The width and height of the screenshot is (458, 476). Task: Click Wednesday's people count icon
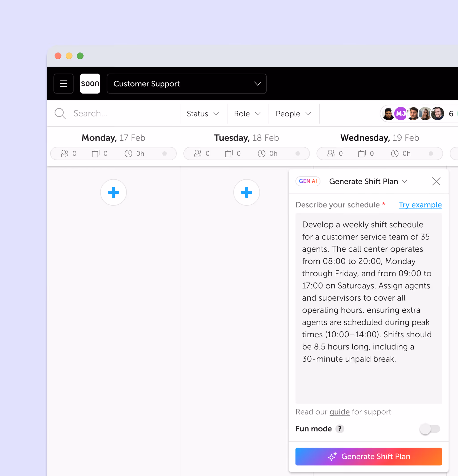tap(331, 153)
